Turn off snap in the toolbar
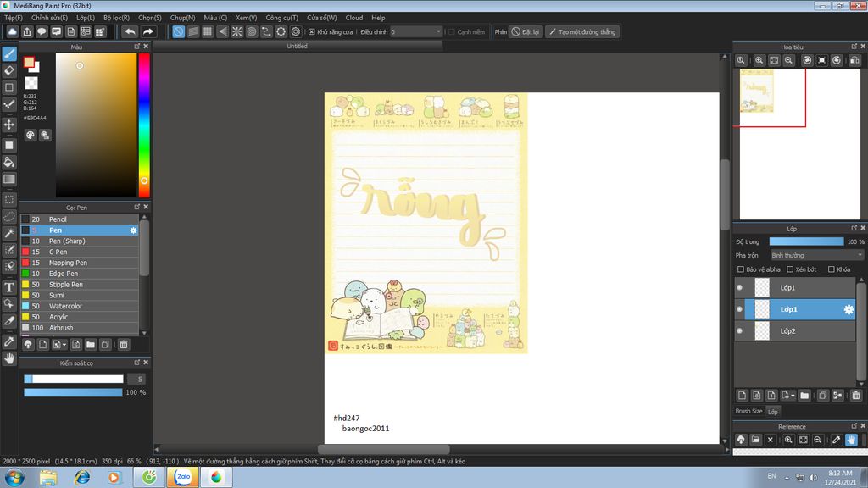This screenshot has height=488, width=868. (x=178, y=31)
